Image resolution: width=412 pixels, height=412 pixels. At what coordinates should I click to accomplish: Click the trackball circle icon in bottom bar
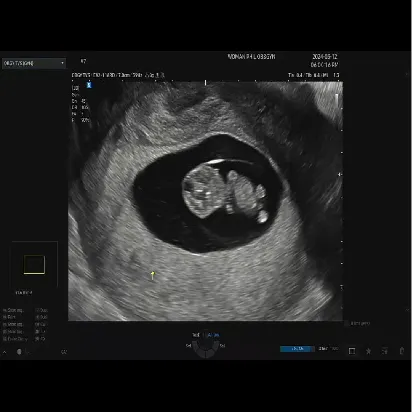click(x=19, y=352)
